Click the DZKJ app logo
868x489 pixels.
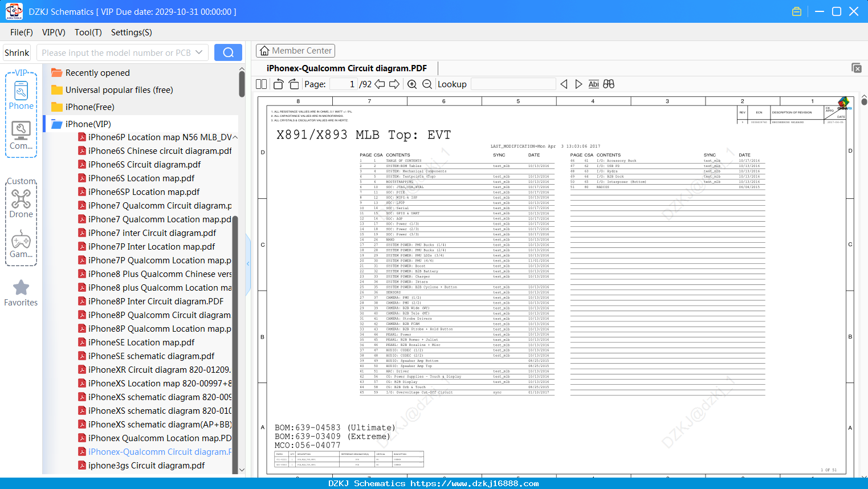(x=14, y=11)
